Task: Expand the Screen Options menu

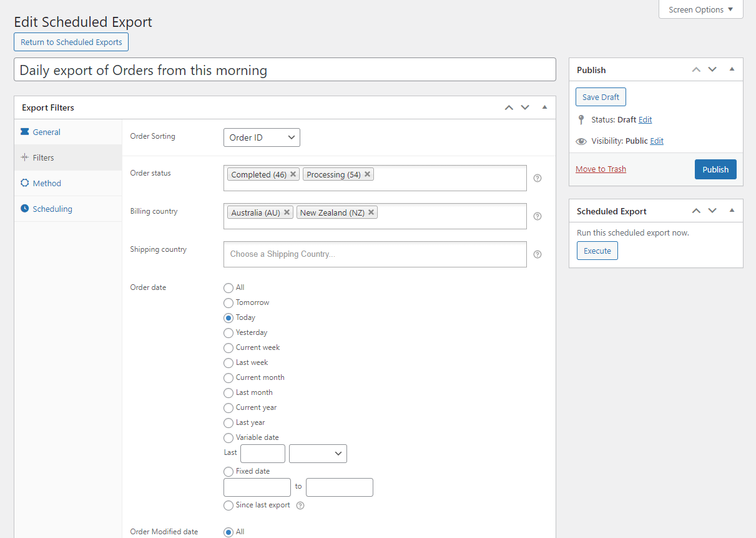Action: (x=700, y=9)
